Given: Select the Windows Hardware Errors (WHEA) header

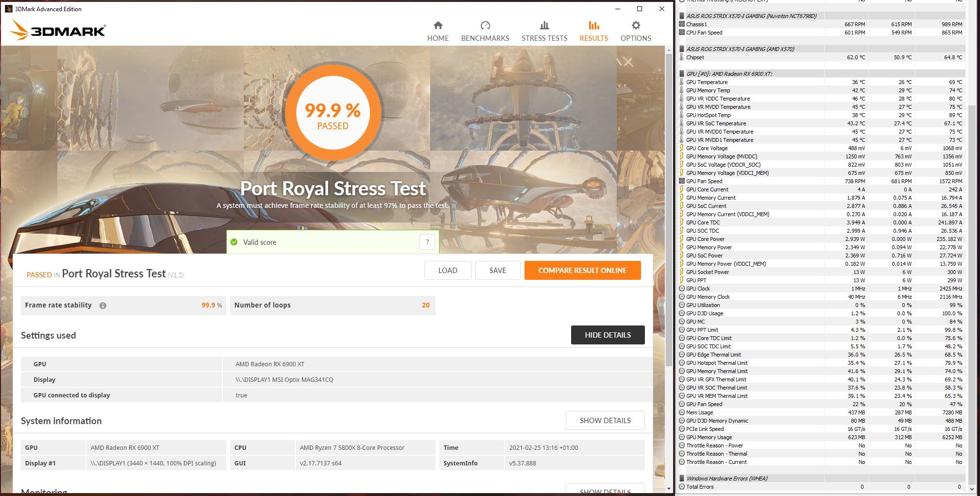Looking at the screenshot, I should (821, 479).
